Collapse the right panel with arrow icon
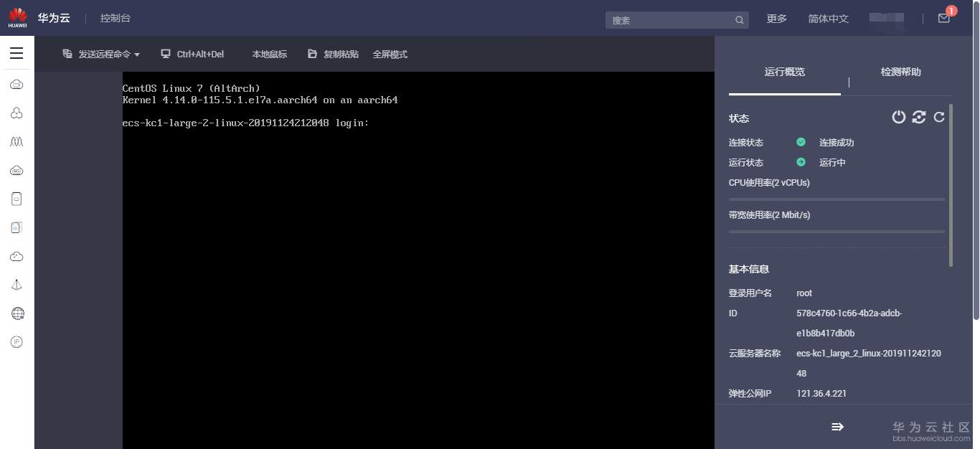 pyautogui.click(x=837, y=427)
